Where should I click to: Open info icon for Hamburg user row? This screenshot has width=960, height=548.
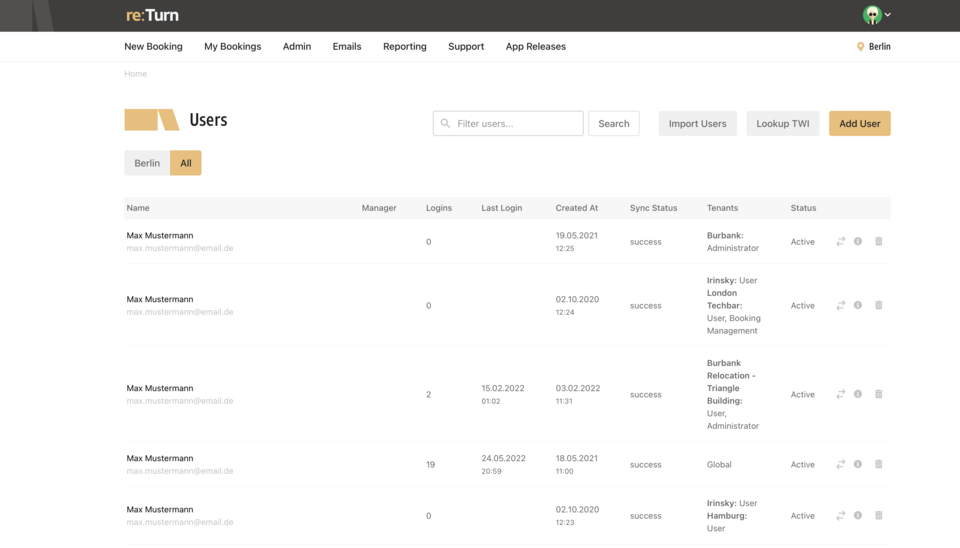[x=858, y=516]
